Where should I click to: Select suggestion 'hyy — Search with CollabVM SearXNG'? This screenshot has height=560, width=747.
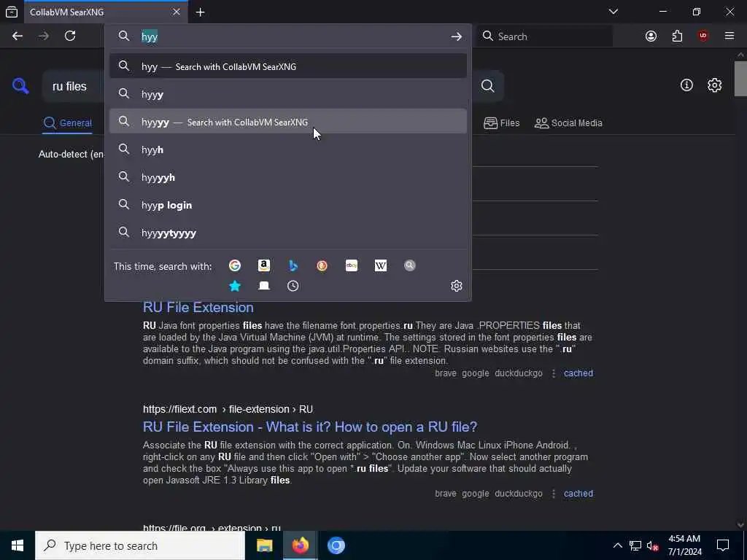(287, 66)
